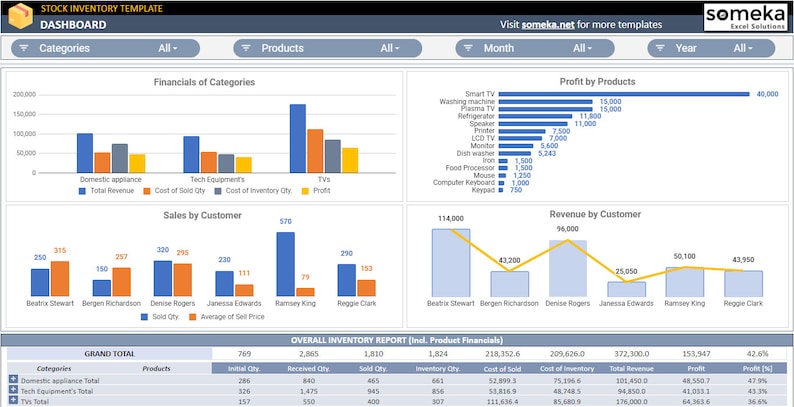Select the Smart TV profit bar

coord(624,94)
